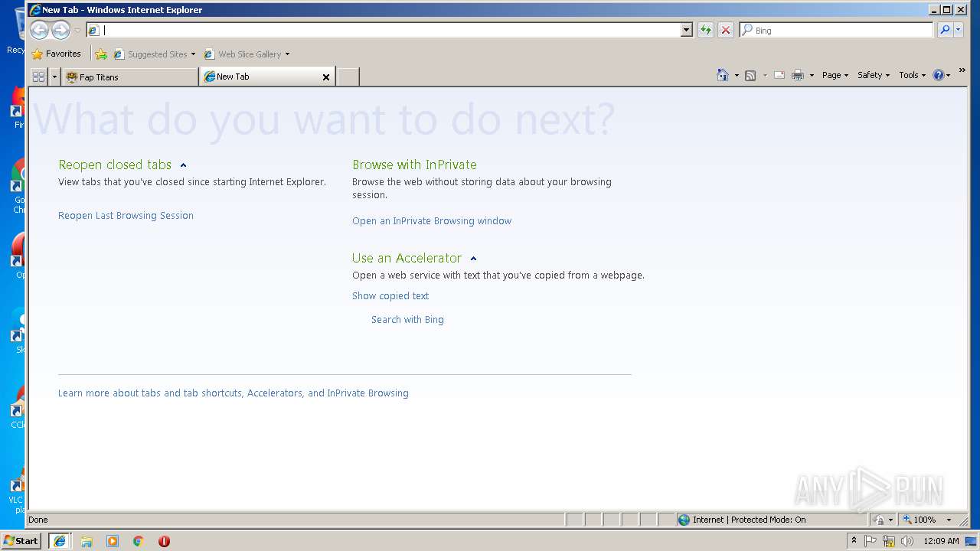Open a blank new tab button
980x551 pixels.
tap(348, 77)
